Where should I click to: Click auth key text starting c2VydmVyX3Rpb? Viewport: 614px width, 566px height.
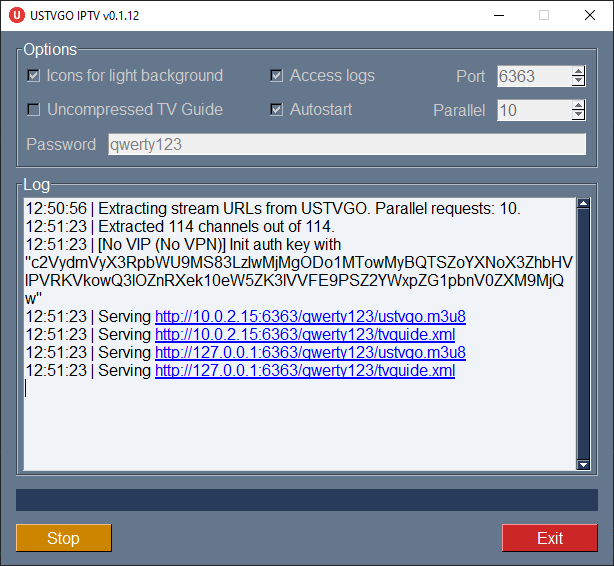click(x=298, y=280)
